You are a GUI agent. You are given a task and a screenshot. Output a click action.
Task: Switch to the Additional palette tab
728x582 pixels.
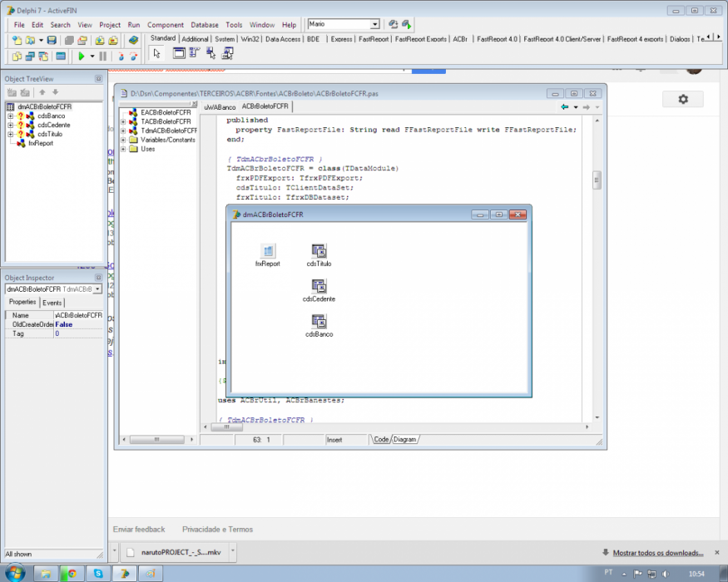(x=195, y=39)
